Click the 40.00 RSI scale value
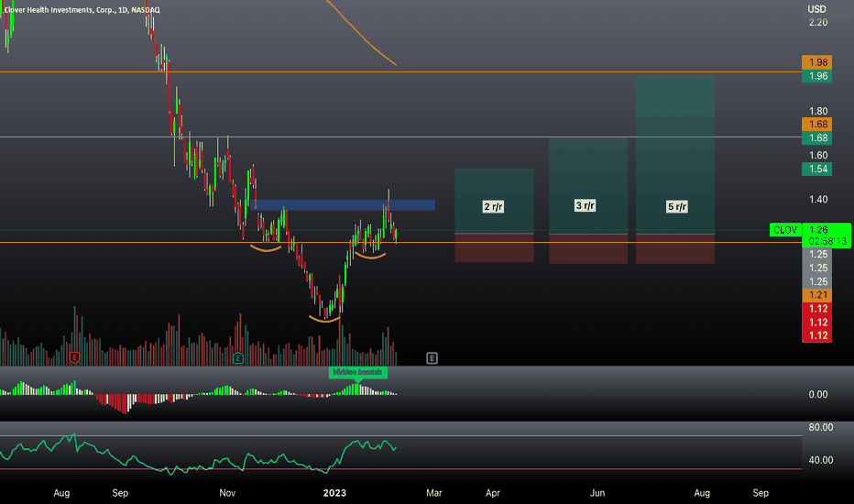854x504 pixels. coord(821,460)
